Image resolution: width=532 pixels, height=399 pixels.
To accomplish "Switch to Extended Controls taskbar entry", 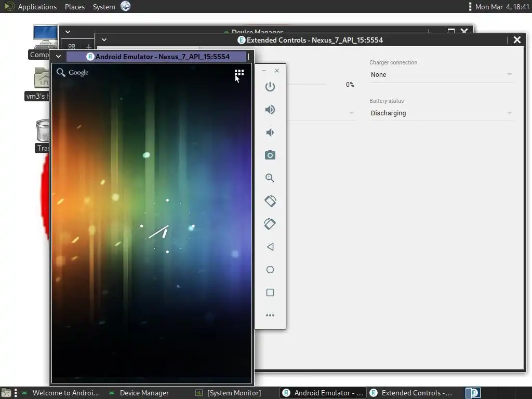I will (411, 393).
